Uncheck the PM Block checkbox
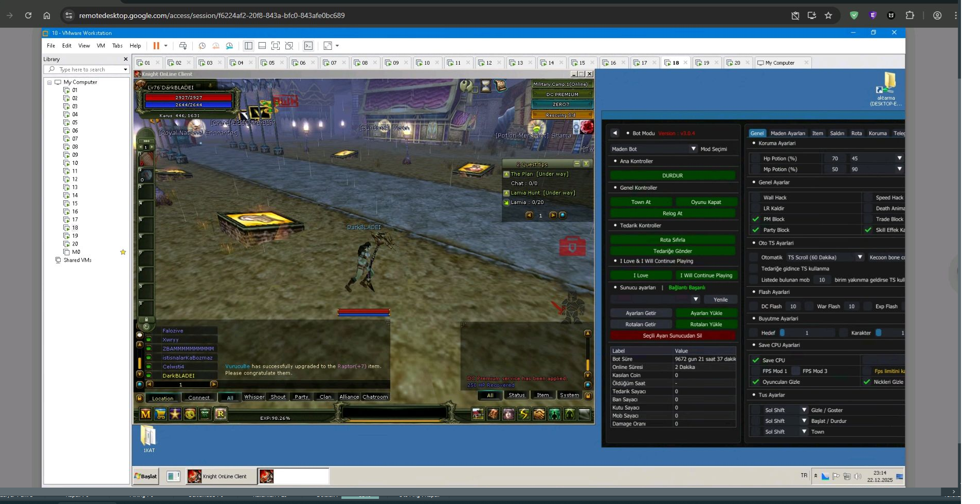 click(x=755, y=219)
